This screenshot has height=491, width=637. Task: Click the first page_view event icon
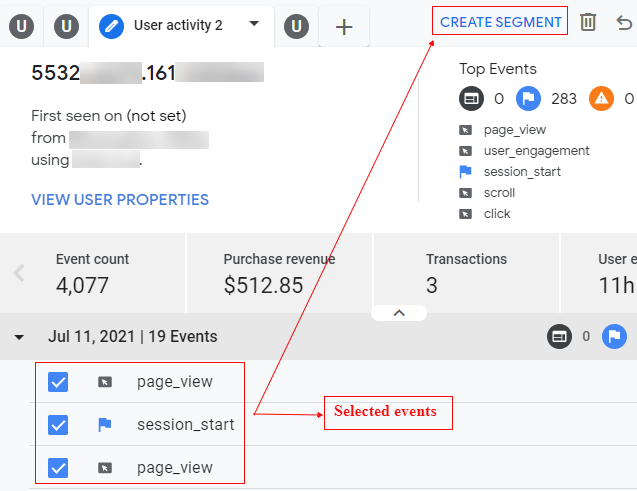(x=105, y=382)
